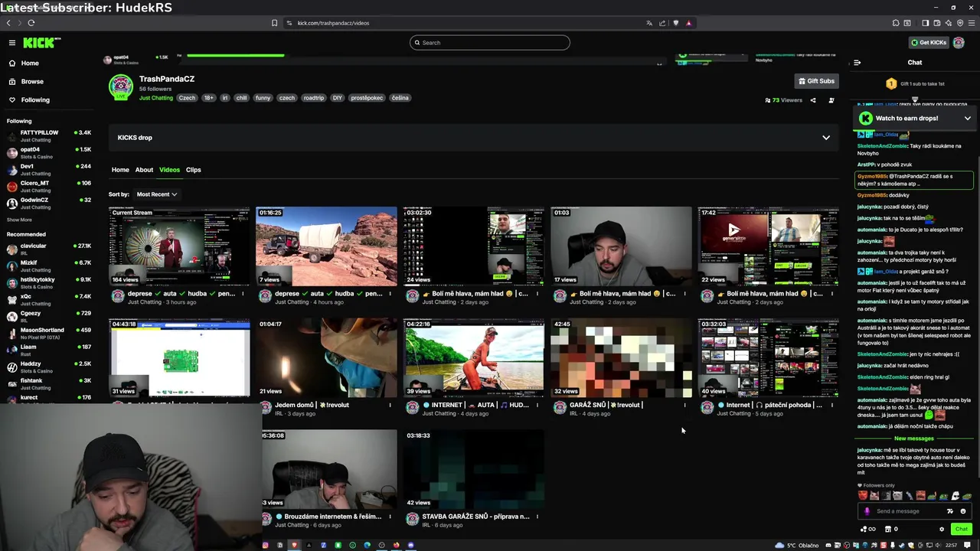The height and width of the screenshot is (551, 980).
Task: Open the Current Stream thumbnail
Action: pos(179,246)
